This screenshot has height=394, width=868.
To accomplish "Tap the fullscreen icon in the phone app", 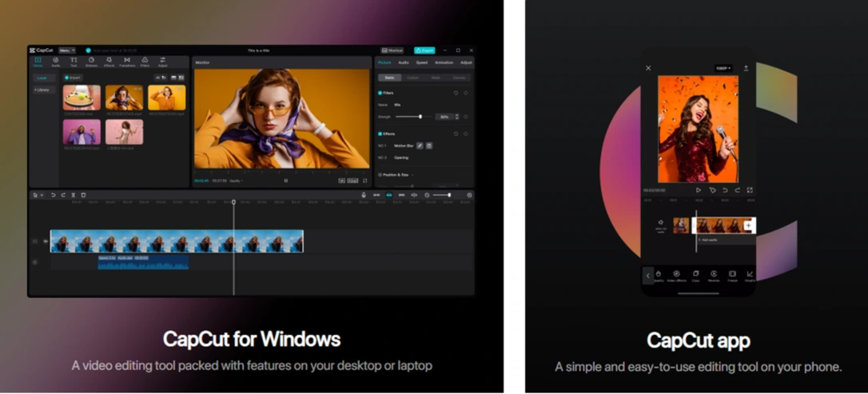I will click(x=750, y=189).
